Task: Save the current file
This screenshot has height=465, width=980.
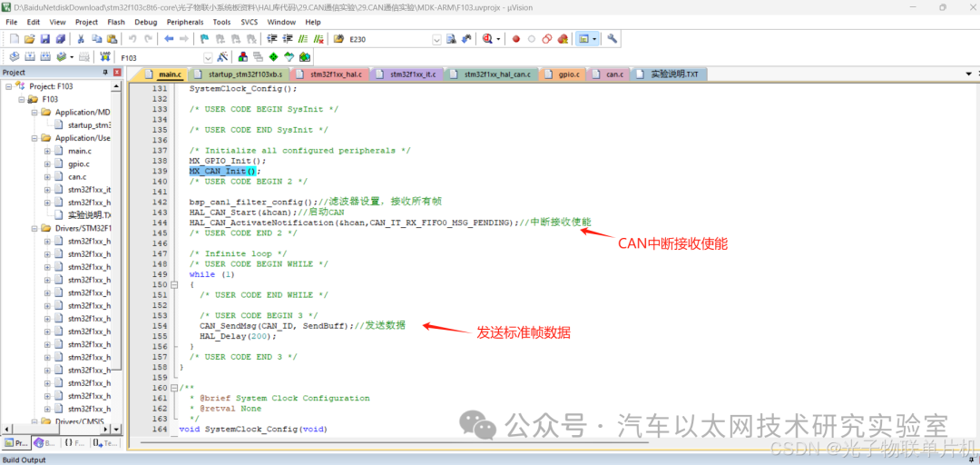Action: (45, 39)
